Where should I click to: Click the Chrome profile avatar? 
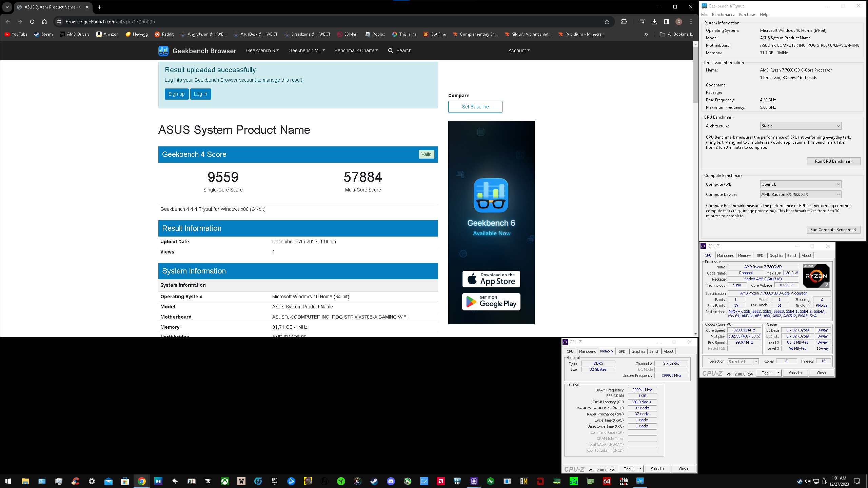(679, 22)
